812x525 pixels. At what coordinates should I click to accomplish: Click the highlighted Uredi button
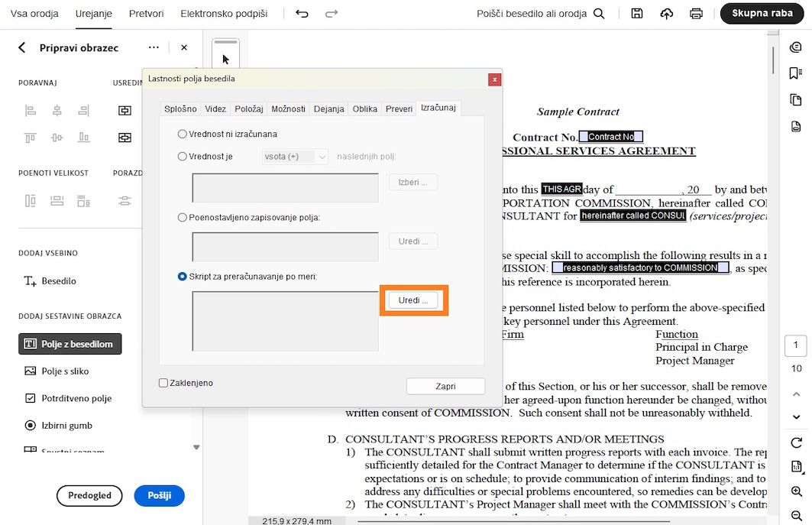coord(413,301)
